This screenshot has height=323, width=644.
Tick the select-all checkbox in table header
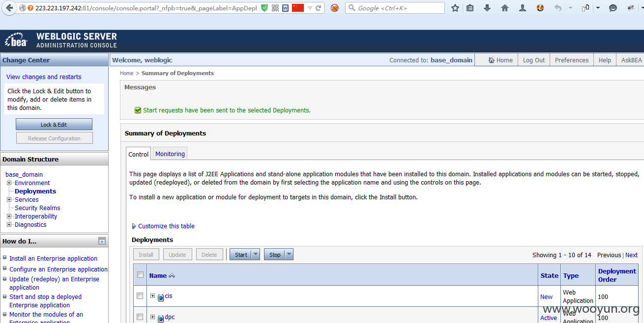(x=140, y=275)
